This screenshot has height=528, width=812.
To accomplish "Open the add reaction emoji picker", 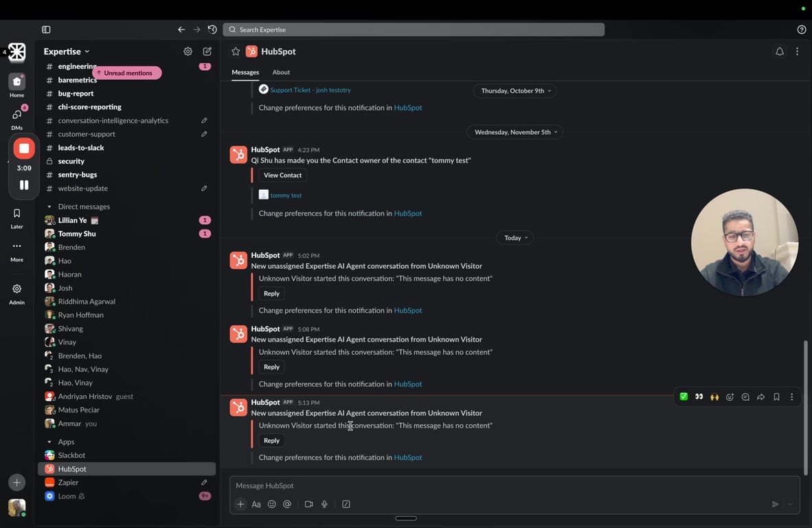I will coord(730,397).
